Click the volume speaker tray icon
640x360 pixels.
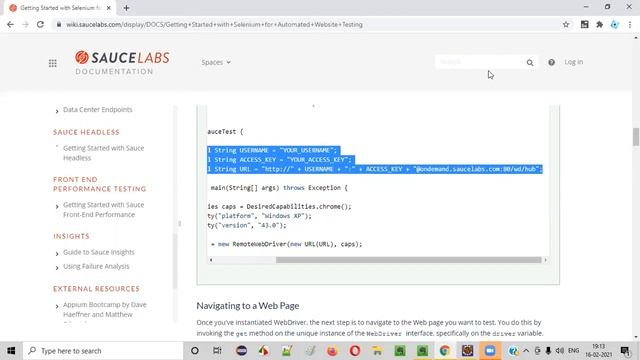point(560,351)
